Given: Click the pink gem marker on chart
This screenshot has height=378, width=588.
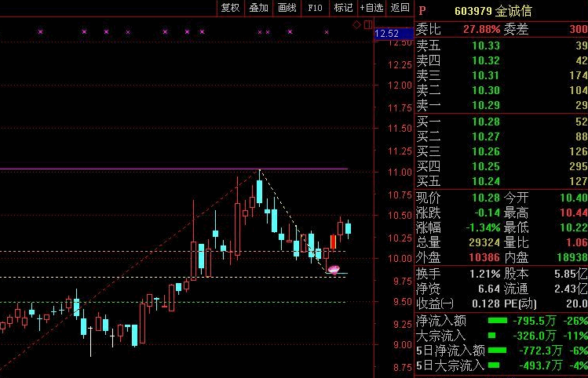Looking at the screenshot, I should click(x=334, y=269).
